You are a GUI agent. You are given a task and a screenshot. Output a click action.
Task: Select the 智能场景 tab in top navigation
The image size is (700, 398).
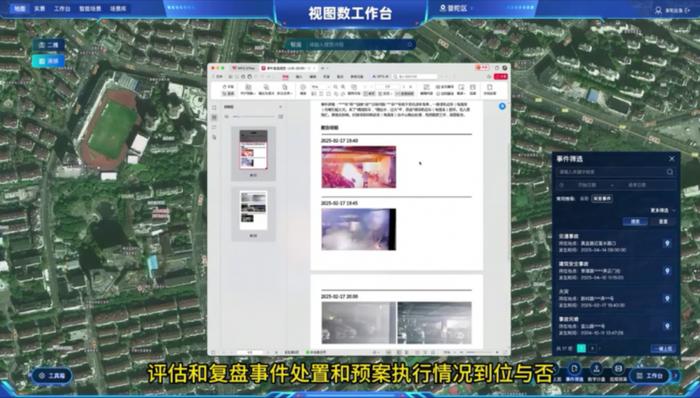click(x=90, y=8)
